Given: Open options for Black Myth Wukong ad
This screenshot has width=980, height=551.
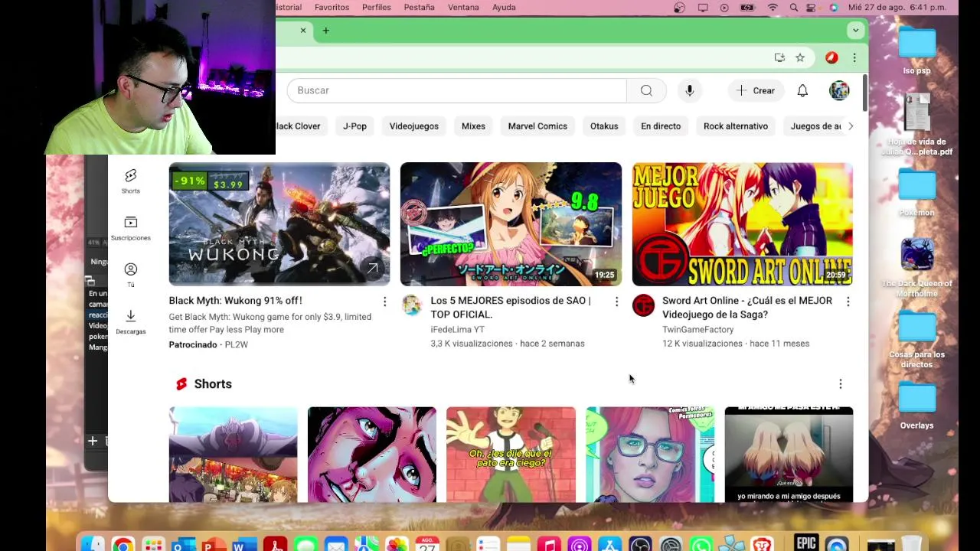Looking at the screenshot, I should 384,302.
